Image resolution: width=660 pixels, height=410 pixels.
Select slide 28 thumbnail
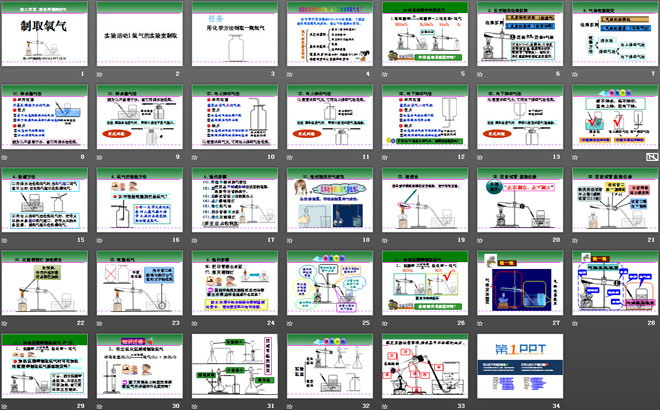(615, 283)
